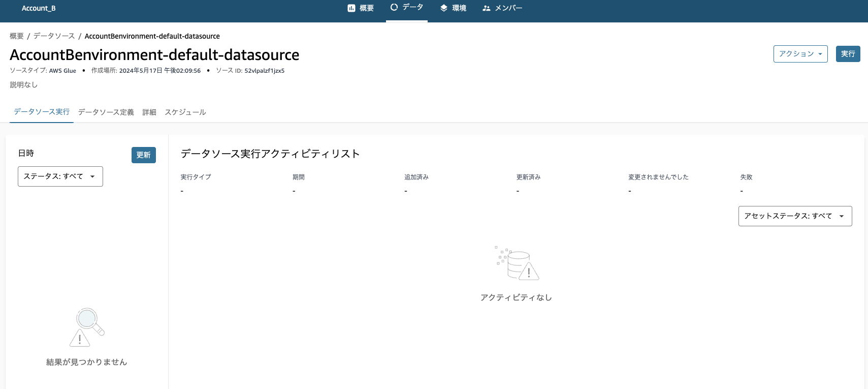Click the AWS Glue source type value

point(62,71)
